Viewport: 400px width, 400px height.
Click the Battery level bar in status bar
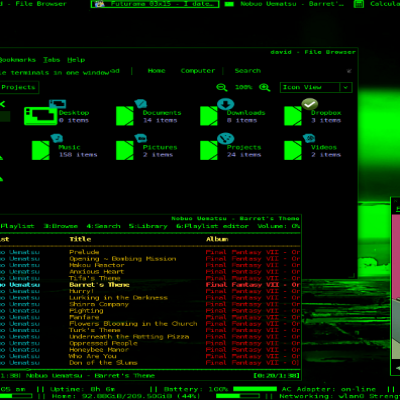255,389
